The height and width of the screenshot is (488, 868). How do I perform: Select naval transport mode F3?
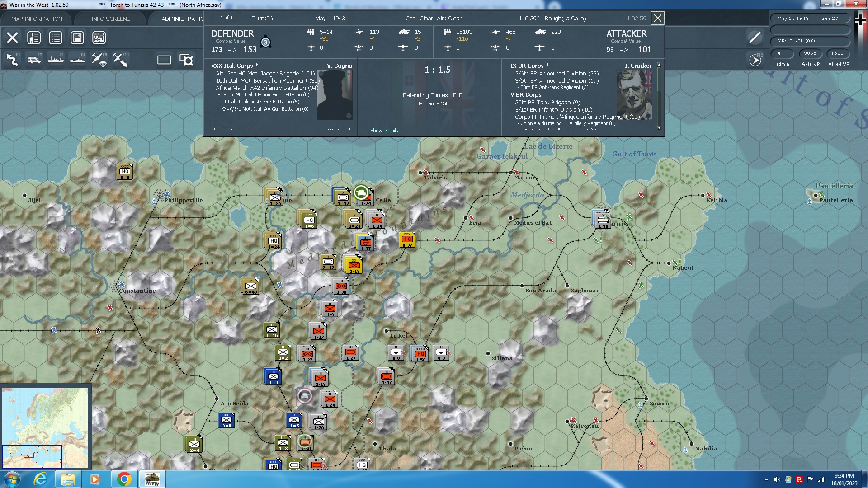pos(55,59)
